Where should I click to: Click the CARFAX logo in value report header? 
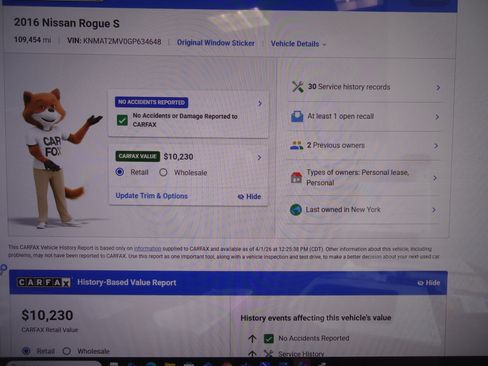pyautogui.click(x=44, y=282)
